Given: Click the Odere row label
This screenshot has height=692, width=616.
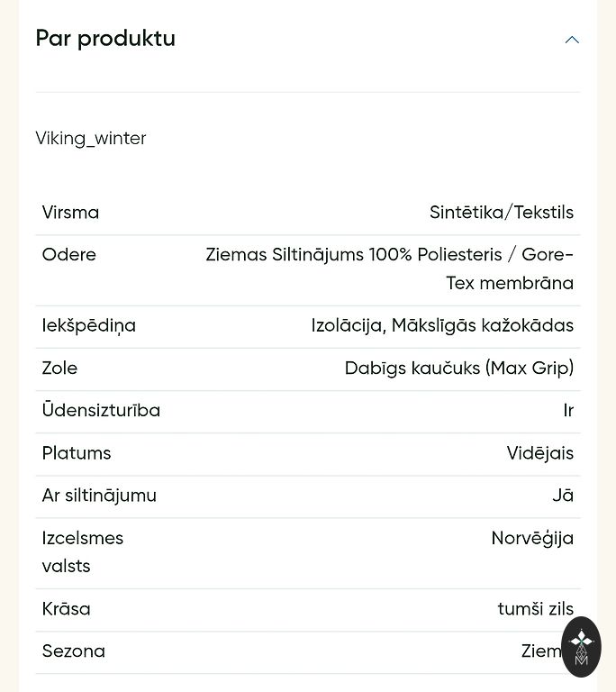Looking at the screenshot, I should [68, 255].
